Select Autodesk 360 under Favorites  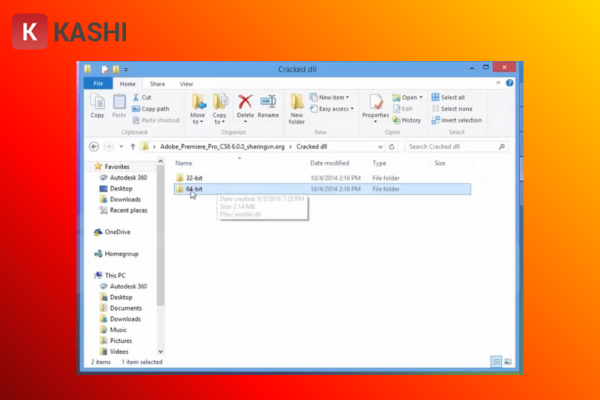pyautogui.click(x=128, y=178)
